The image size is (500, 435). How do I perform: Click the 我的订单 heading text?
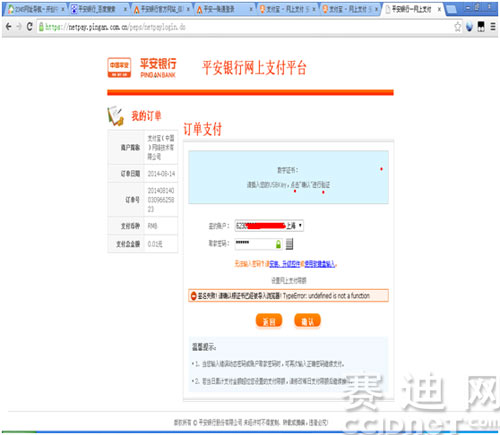point(146,116)
